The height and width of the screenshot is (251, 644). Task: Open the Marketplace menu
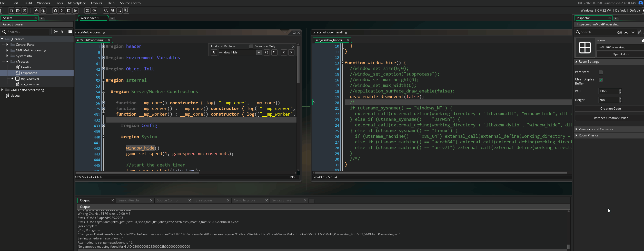[77, 3]
